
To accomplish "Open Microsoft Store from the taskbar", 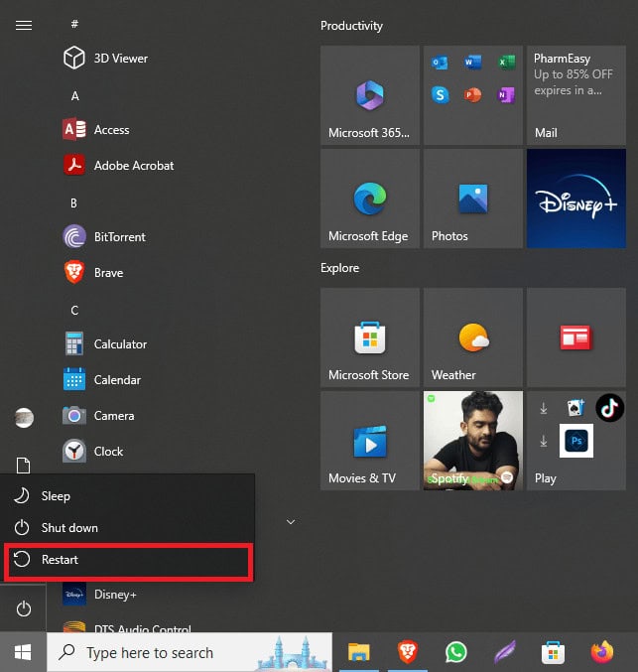I will [553, 652].
